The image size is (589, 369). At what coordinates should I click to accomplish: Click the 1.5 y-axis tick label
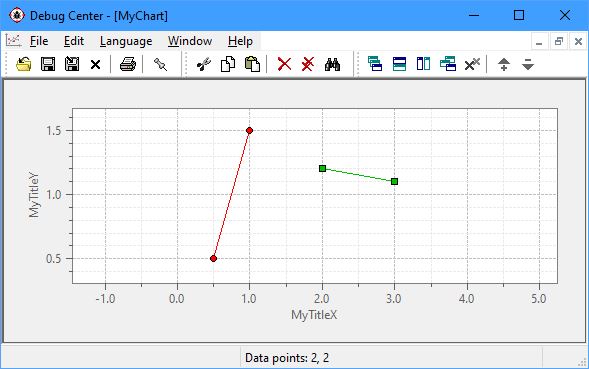tap(54, 130)
